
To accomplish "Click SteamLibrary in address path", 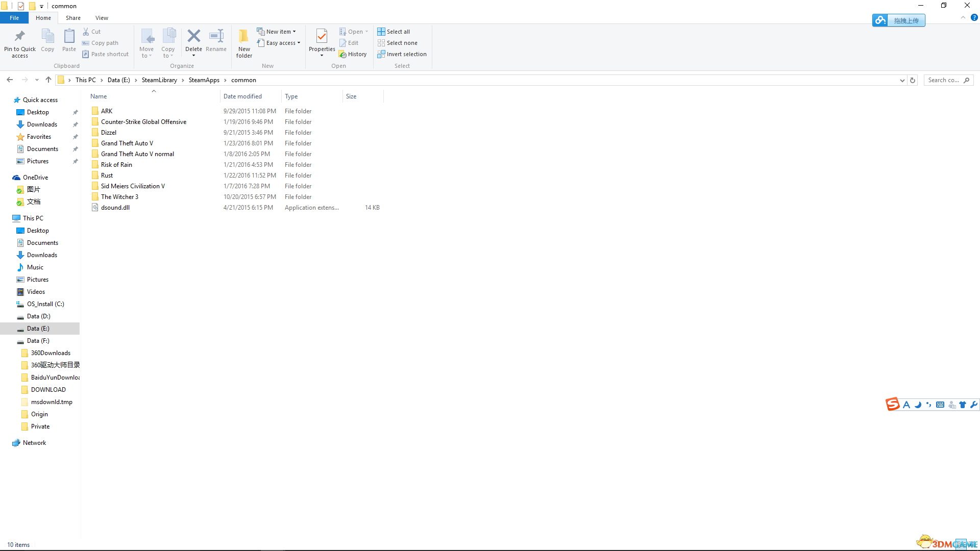I will (159, 80).
